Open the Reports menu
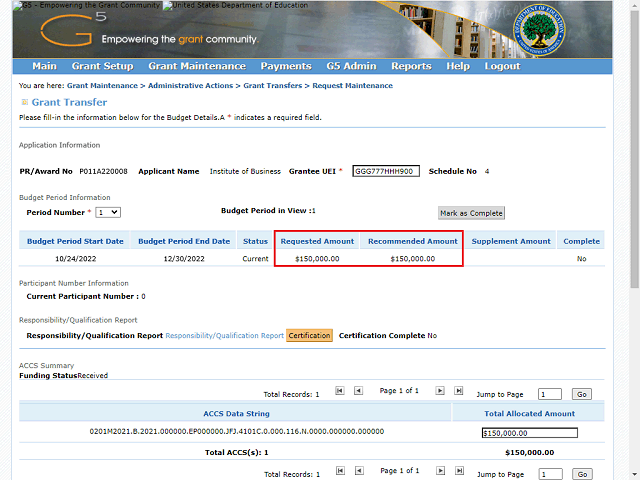Image resolution: width=640 pixels, height=480 pixels. pos(411,66)
